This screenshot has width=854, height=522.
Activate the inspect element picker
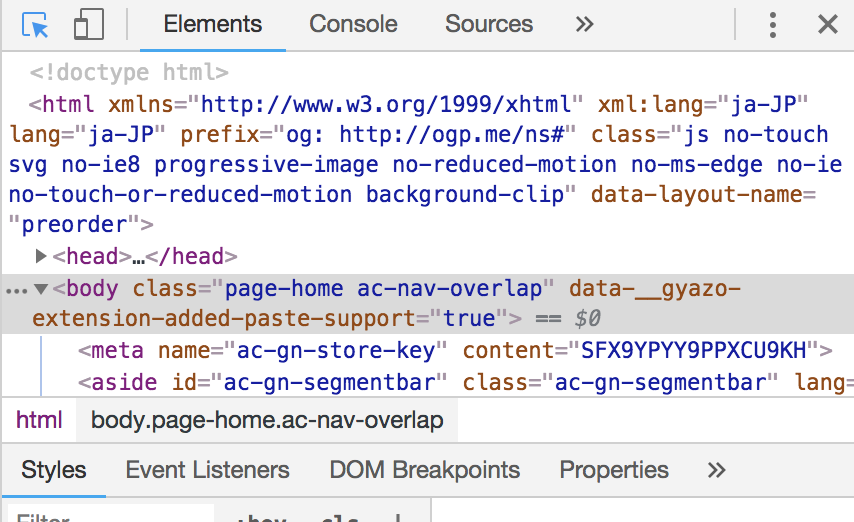(35, 25)
